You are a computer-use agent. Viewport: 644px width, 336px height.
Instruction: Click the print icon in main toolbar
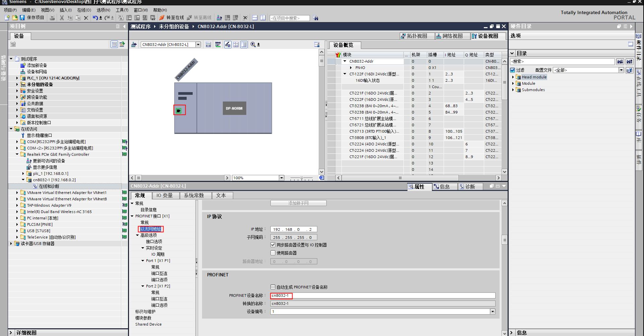pos(52,18)
